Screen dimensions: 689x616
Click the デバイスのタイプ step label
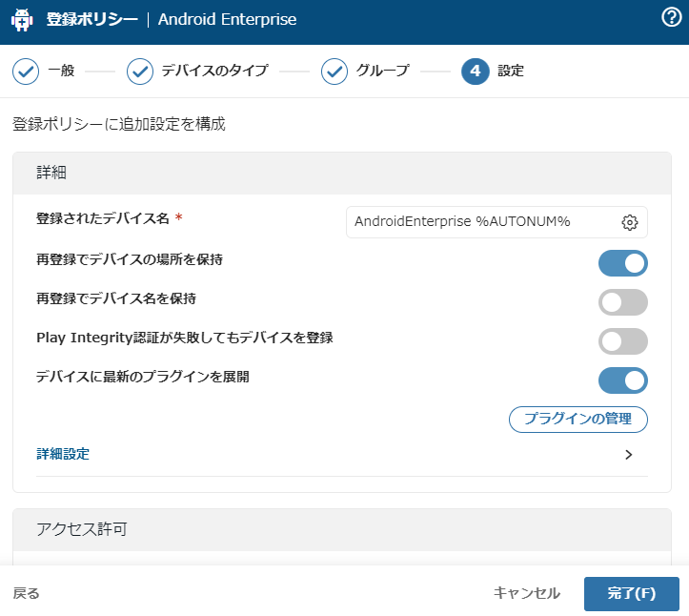pos(214,71)
